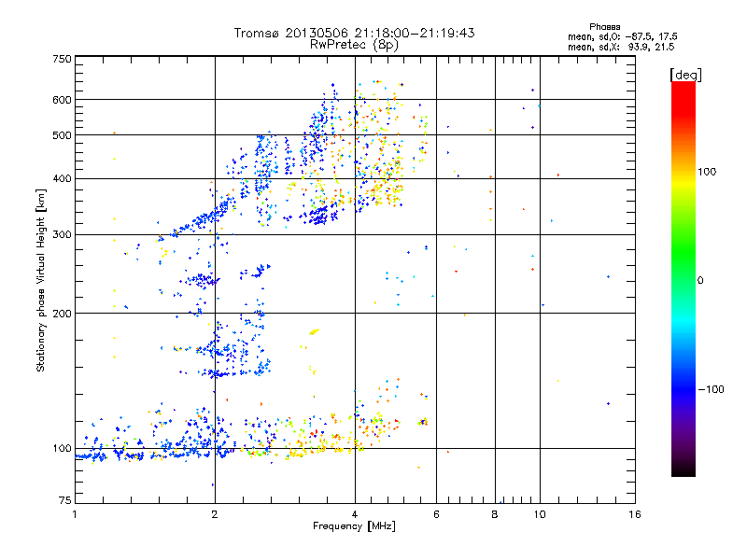The width and height of the screenshot is (747, 560).
Task: Click the '[deg]' colorbar label
Action: (x=685, y=75)
